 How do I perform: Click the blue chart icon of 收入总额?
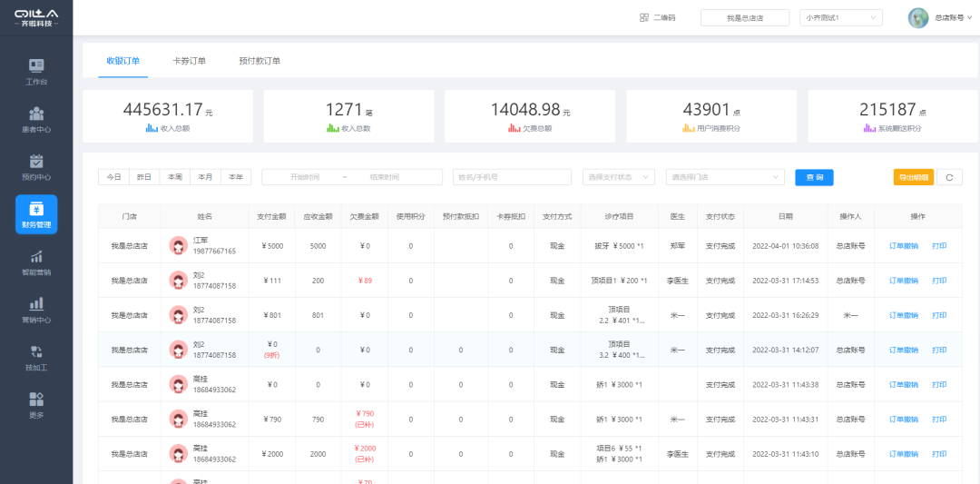point(152,128)
